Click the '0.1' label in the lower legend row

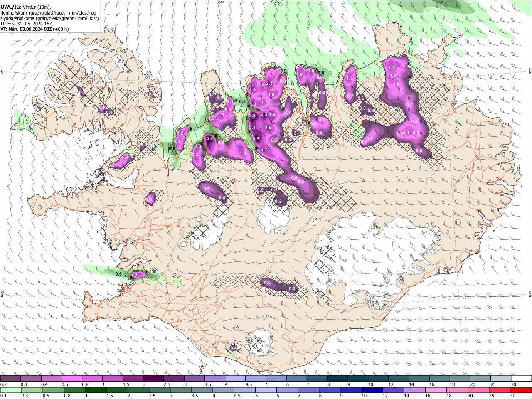[x=4, y=396]
